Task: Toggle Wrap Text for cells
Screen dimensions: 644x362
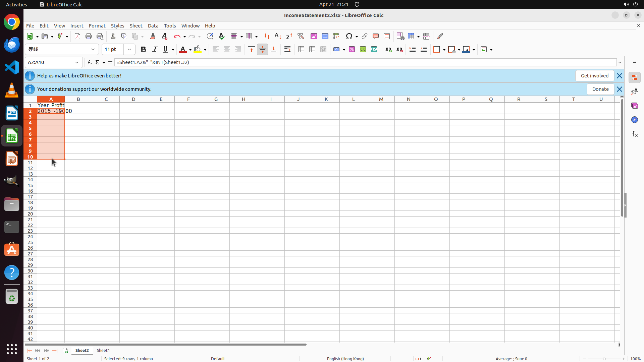Action: point(287,50)
